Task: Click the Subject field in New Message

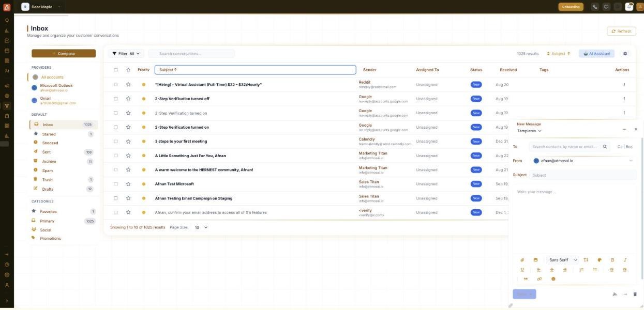Action: click(583, 175)
